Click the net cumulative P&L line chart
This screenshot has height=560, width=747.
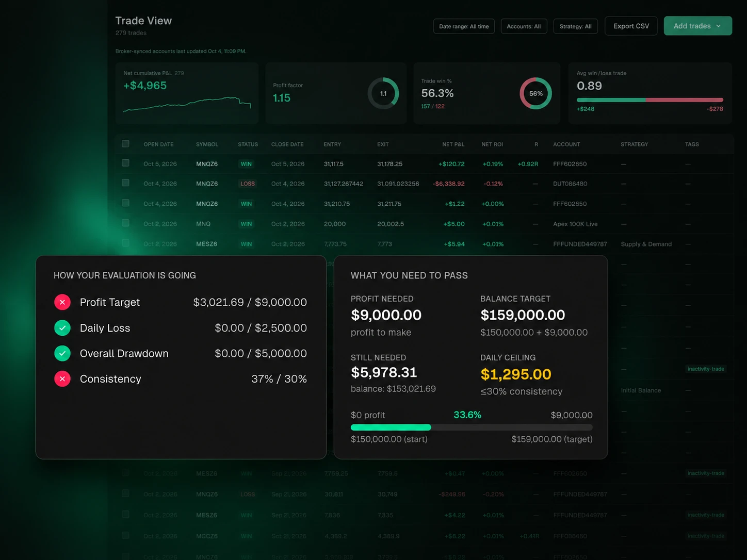tap(187, 104)
